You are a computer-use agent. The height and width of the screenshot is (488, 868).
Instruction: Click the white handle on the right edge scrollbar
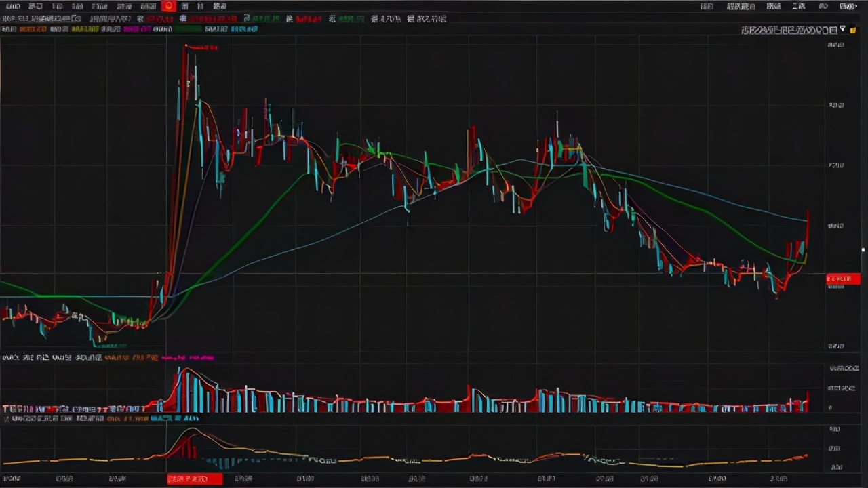tap(863, 250)
